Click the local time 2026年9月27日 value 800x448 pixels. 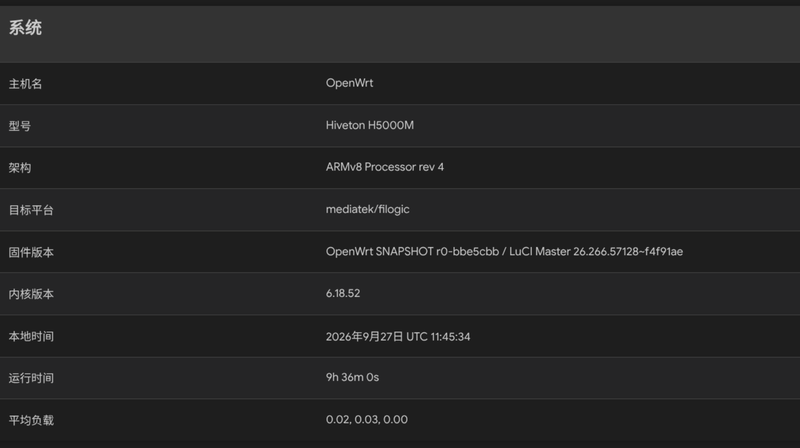(398, 337)
